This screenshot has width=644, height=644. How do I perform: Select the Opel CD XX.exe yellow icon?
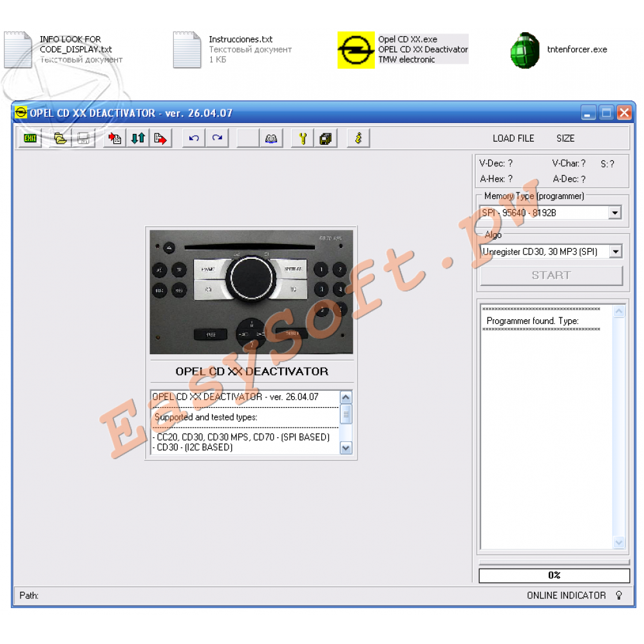tap(356, 50)
